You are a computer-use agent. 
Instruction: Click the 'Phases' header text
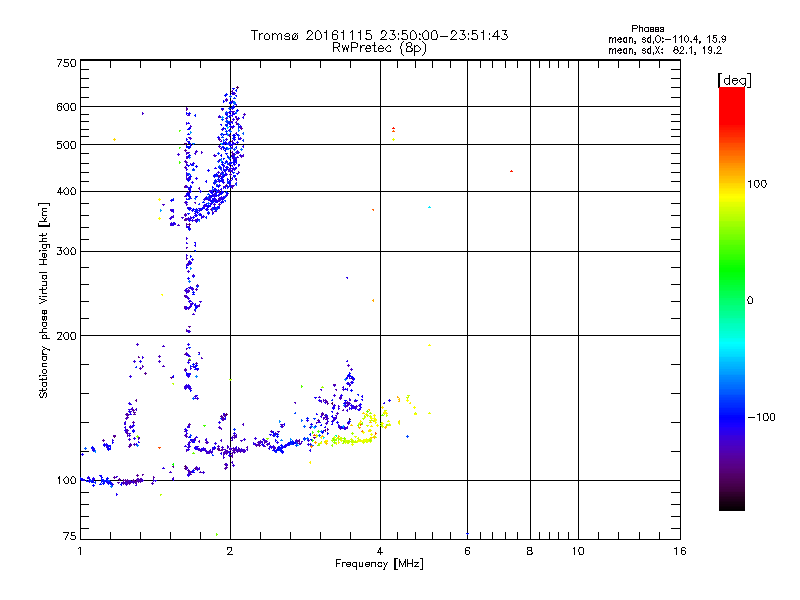pos(647,29)
